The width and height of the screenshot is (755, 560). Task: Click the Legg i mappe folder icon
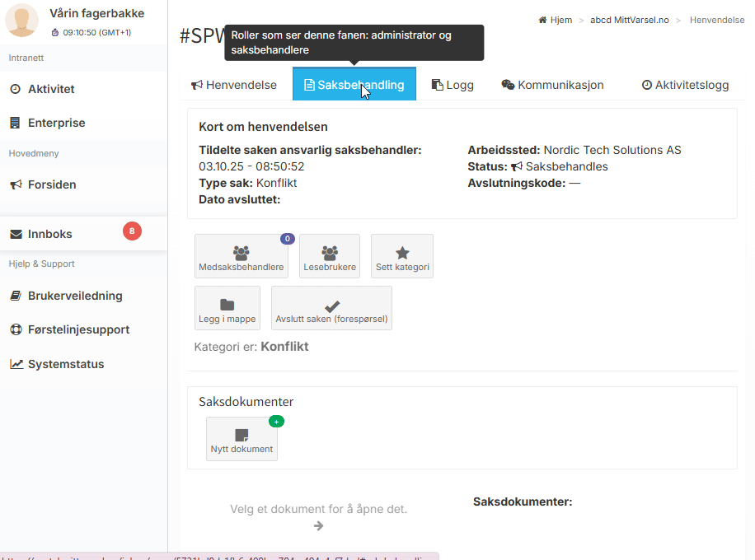click(x=227, y=306)
